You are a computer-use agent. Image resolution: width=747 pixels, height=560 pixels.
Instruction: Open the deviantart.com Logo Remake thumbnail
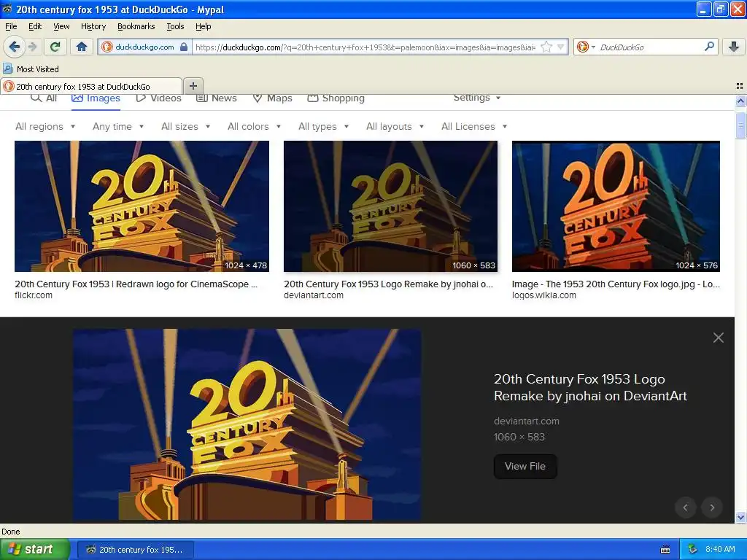coord(391,206)
